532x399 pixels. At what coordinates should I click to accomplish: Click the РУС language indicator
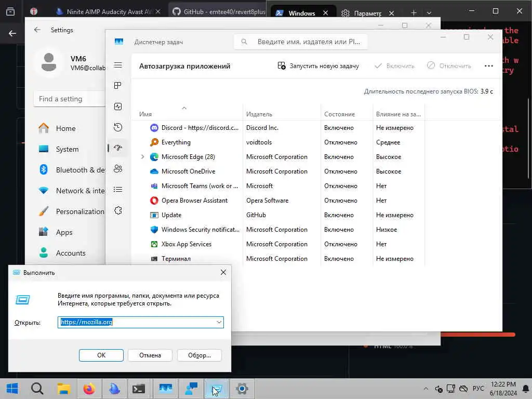click(x=478, y=389)
